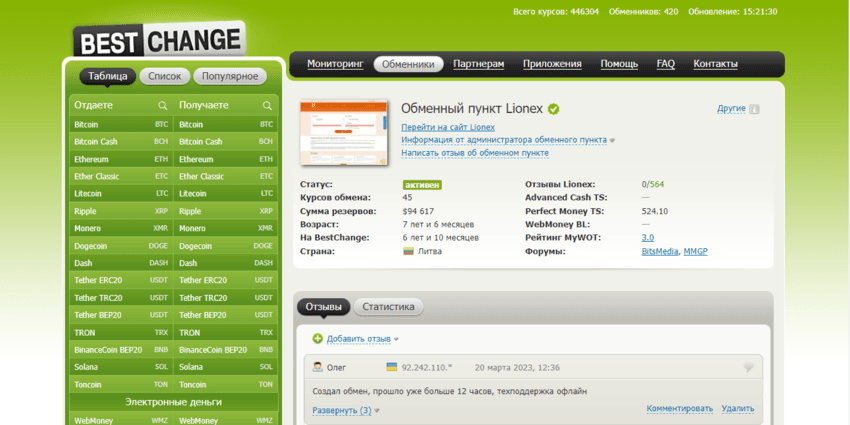Screen dimensions: 850x425
Task: Click the search icon in Отдаете column
Action: (162, 105)
